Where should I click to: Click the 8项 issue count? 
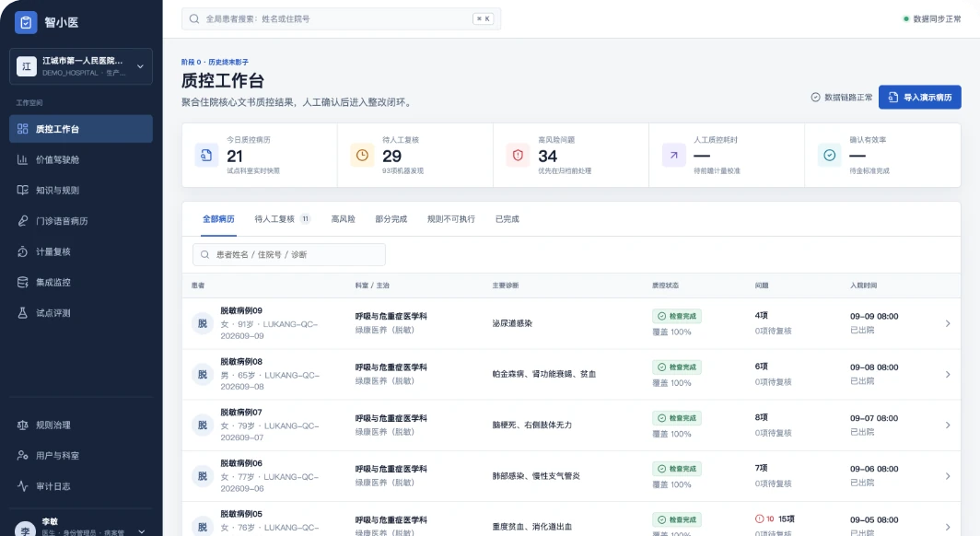click(761, 417)
